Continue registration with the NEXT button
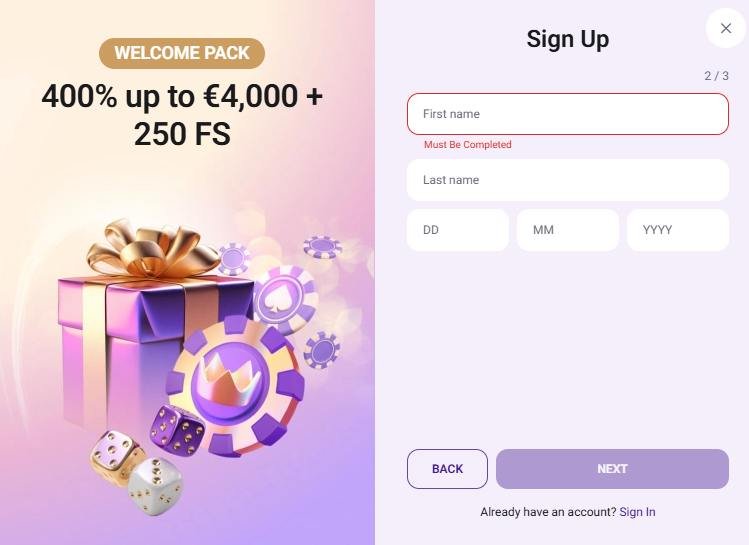 tap(612, 469)
